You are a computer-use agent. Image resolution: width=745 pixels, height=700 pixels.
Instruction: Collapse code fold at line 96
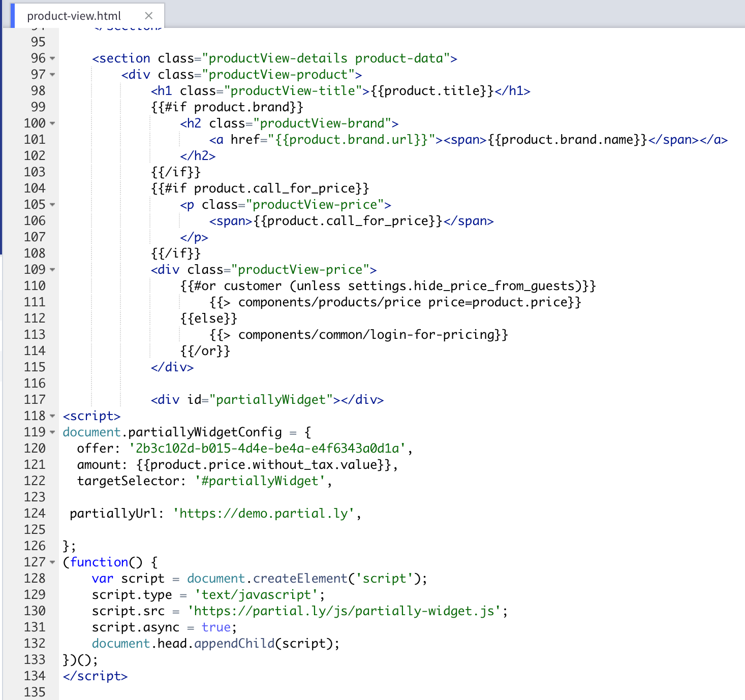pos(52,58)
